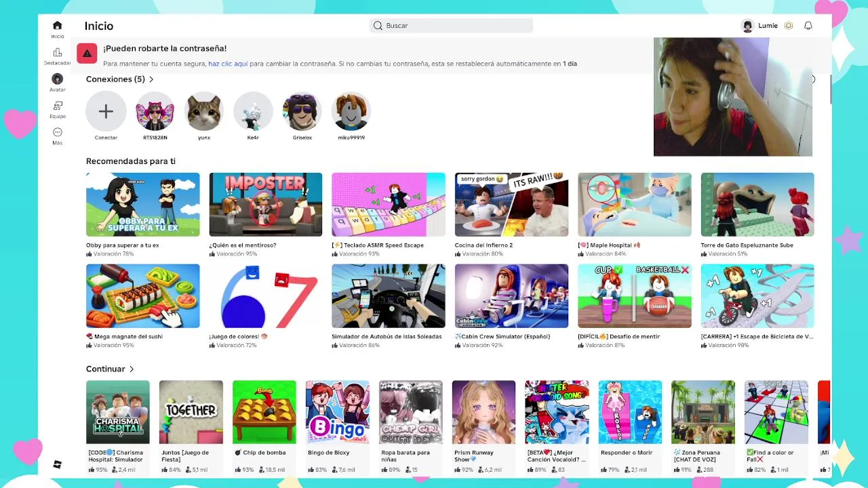Click the Robux icon beside Lumie

789,26
